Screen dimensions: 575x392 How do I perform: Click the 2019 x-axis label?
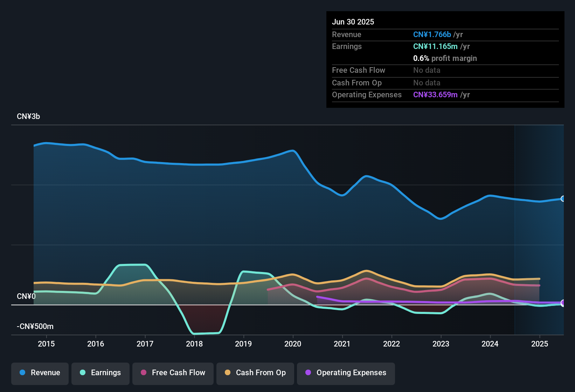(243, 344)
